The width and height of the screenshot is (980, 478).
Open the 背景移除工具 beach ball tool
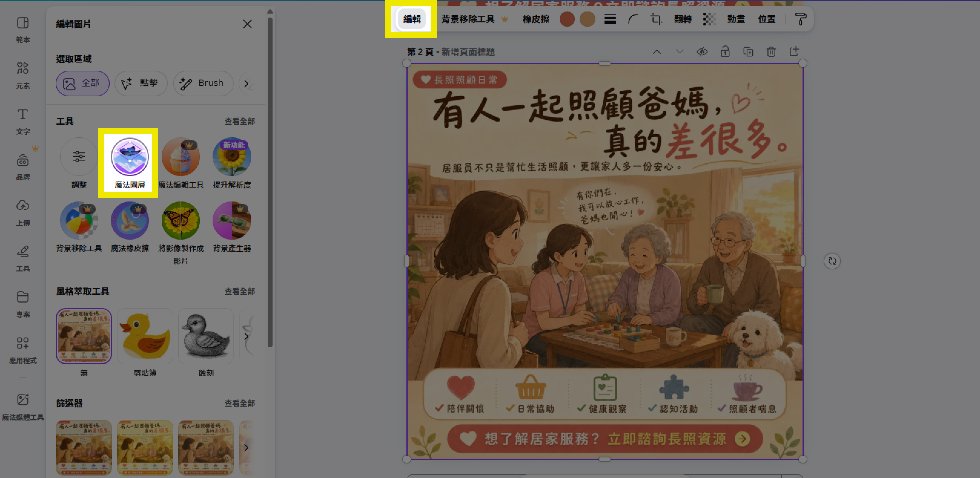[79, 227]
